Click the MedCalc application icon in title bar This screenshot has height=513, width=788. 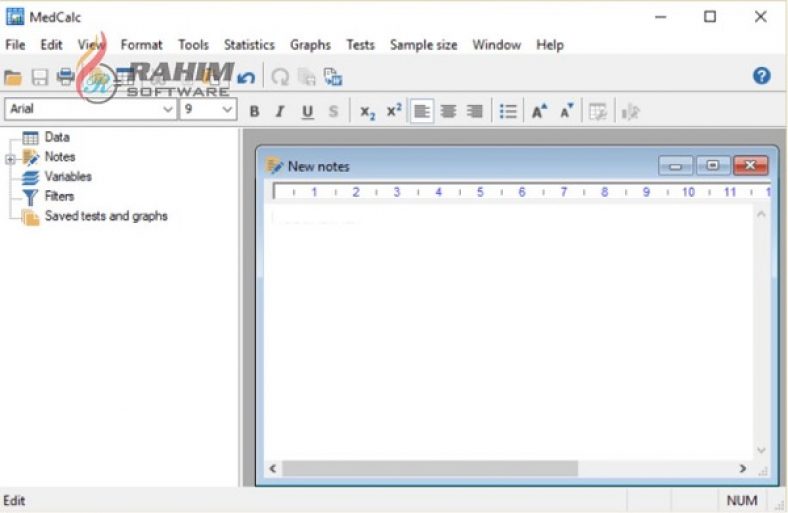[15, 16]
